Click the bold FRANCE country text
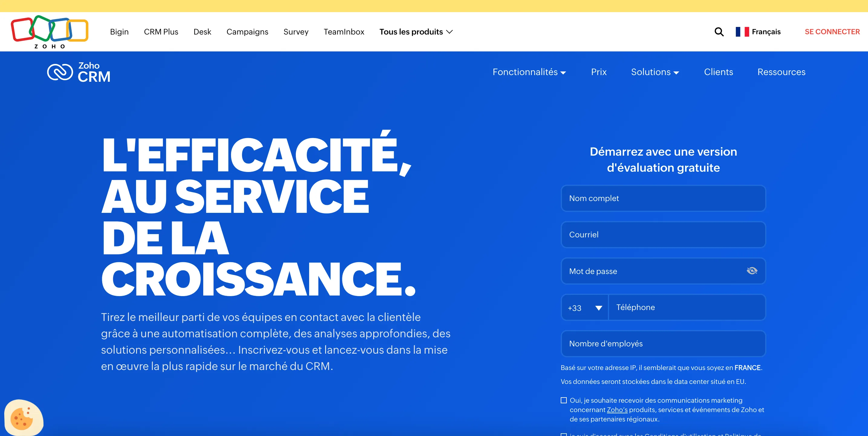 pos(747,368)
